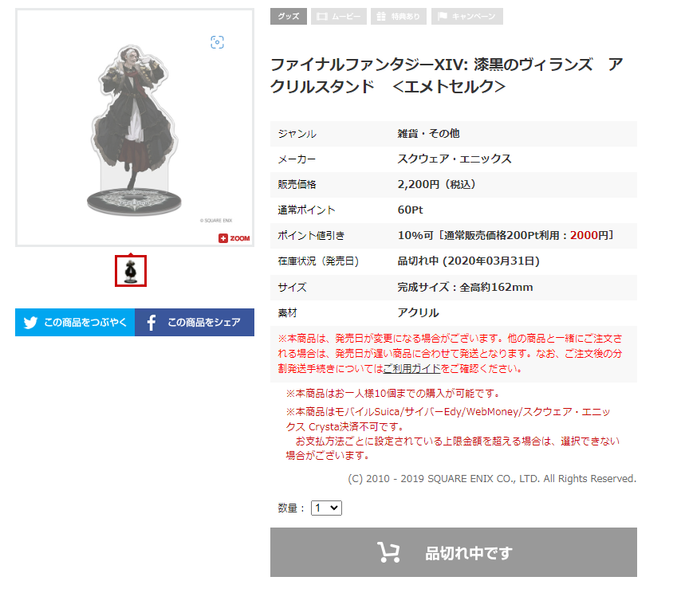Tweet this product via この商品をつぶやく
677x616 pixels.
(75, 322)
